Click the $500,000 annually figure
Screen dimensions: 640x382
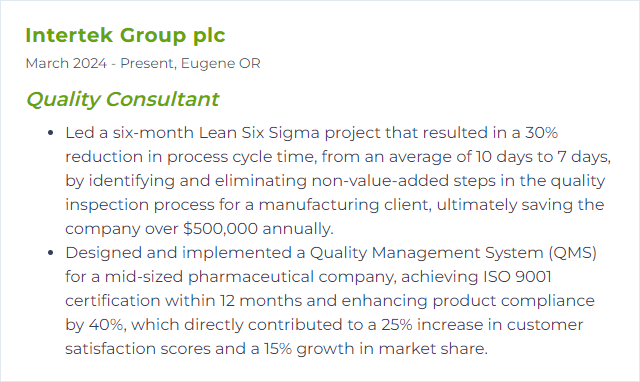coord(258,229)
